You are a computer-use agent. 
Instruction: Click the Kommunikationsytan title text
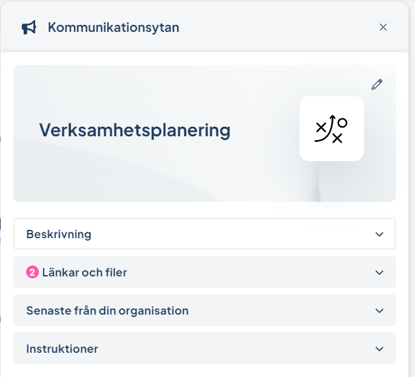(113, 27)
